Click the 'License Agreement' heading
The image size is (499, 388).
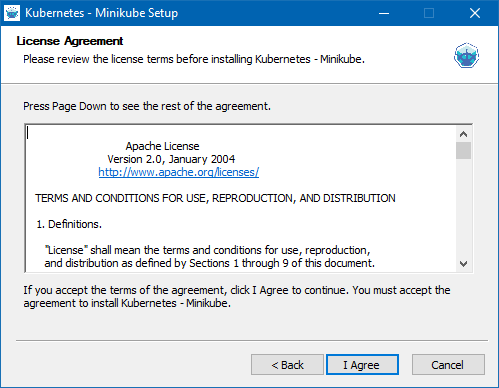pyautogui.click(x=70, y=41)
